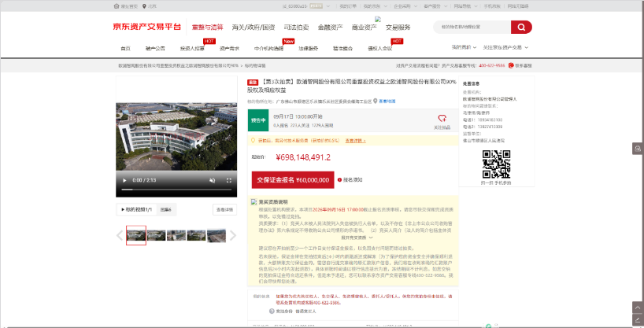
Task: Open the 报名须知 text link
Action: pos(353,180)
